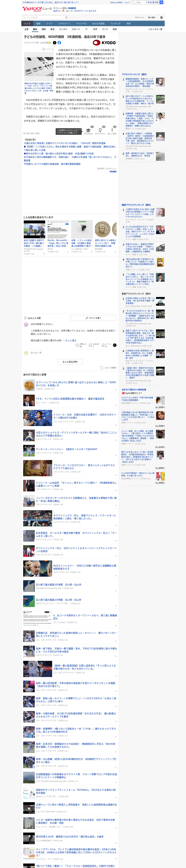Open ヤンキース・ベリンジャー MVP article

(66, 449)
